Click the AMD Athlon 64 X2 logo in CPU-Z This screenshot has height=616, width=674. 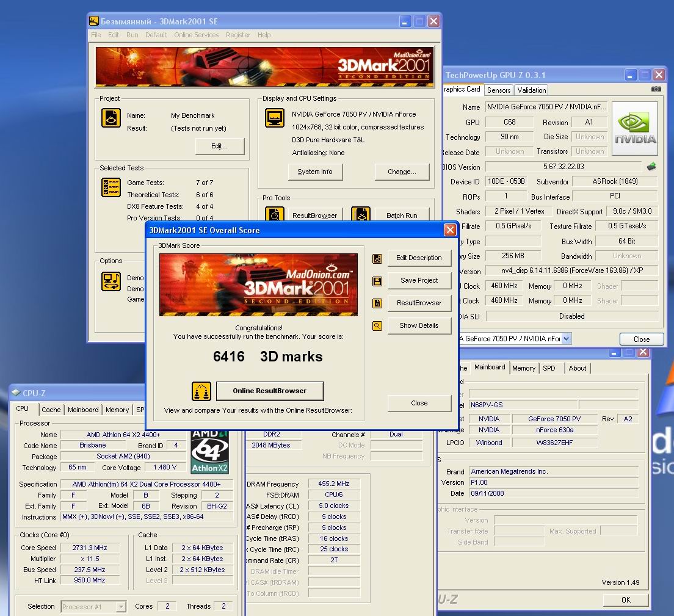click(210, 452)
